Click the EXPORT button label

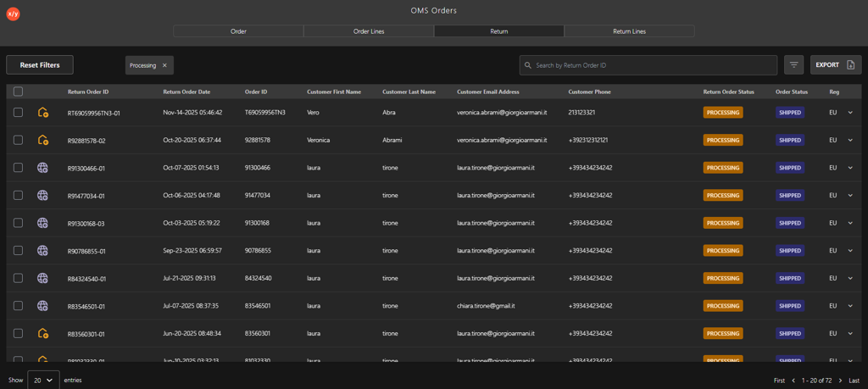827,64
